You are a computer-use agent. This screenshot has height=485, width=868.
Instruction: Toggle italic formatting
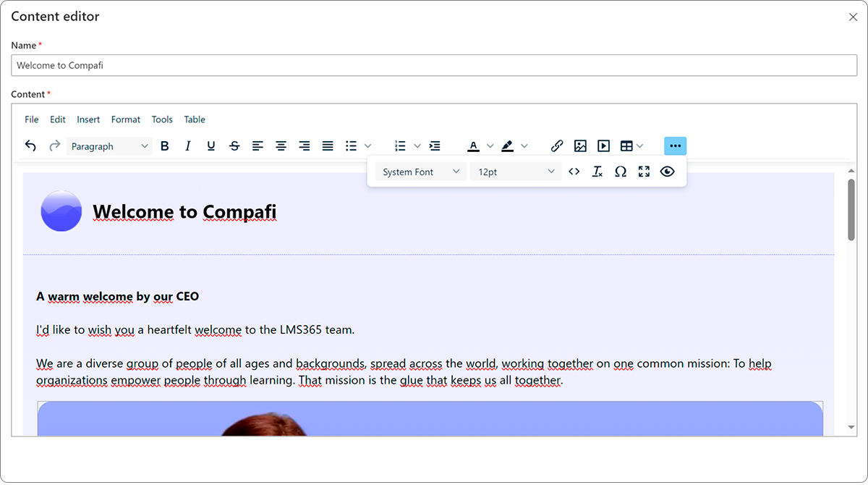coord(188,146)
